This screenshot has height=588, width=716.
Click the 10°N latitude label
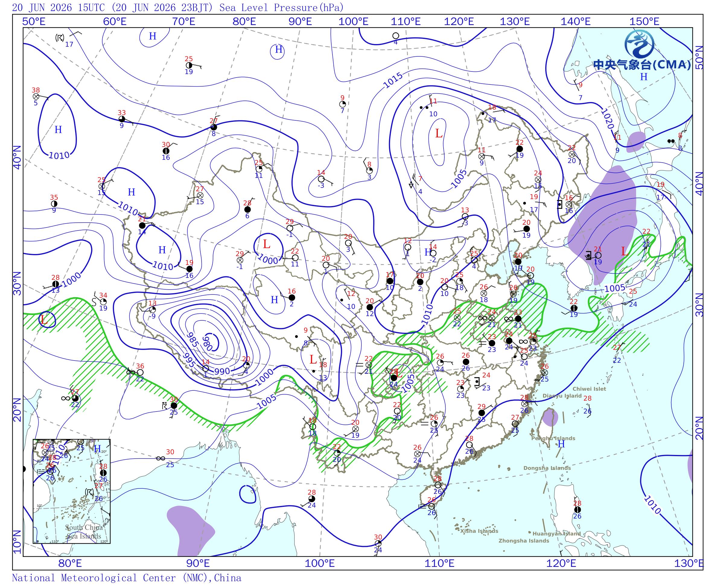[x=17, y=542]
